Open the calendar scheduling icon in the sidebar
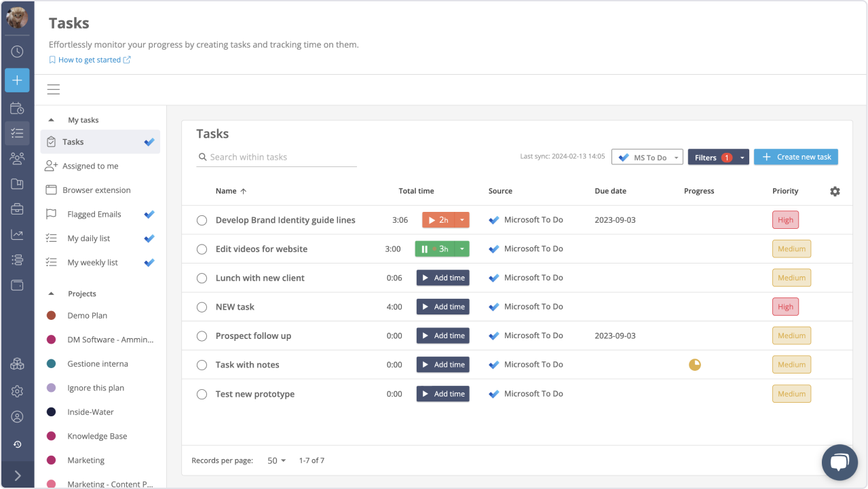 pos(17,108)
